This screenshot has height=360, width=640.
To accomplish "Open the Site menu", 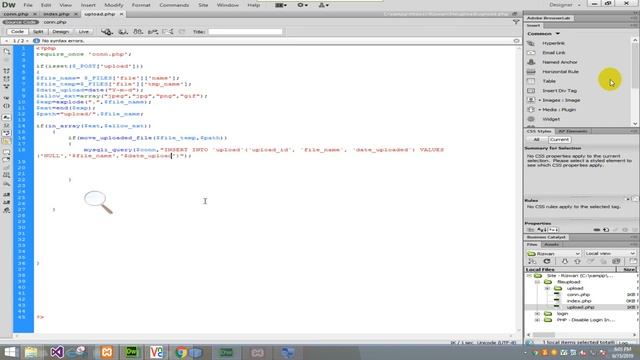I will (x=203, y=5).
